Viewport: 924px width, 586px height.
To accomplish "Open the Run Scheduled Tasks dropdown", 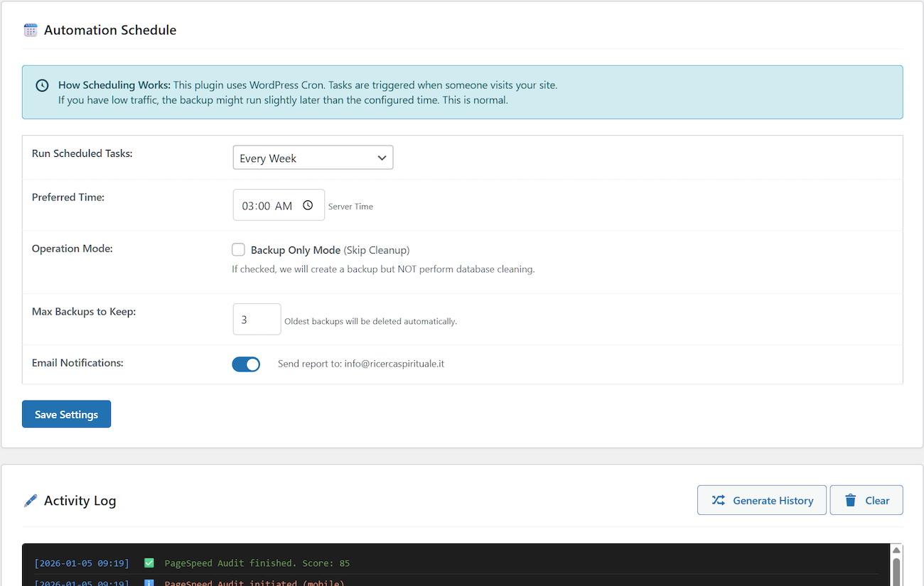I will [x=313, y=158].
